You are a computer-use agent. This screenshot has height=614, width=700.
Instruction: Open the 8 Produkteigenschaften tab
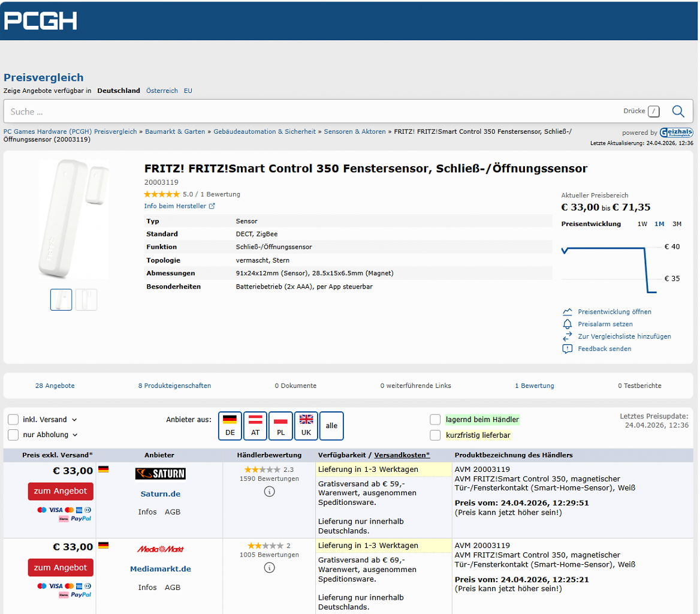click(x=174, y=386)
